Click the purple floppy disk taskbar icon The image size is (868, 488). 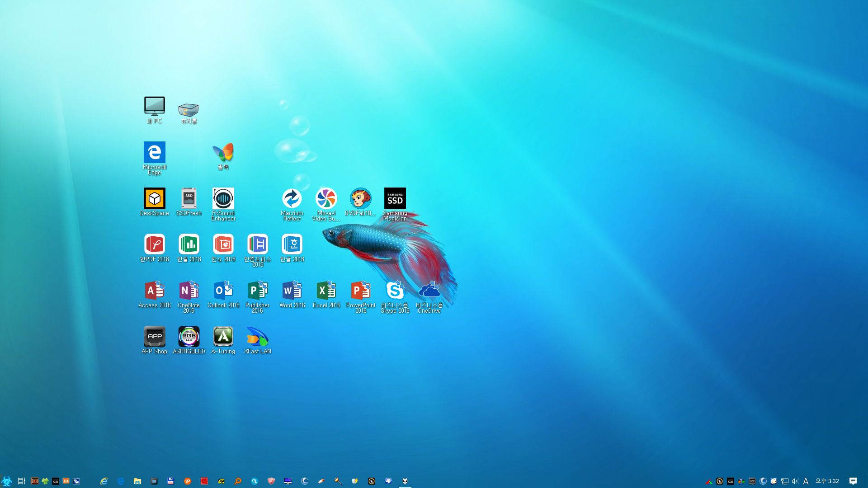click(x=171, y=481)
